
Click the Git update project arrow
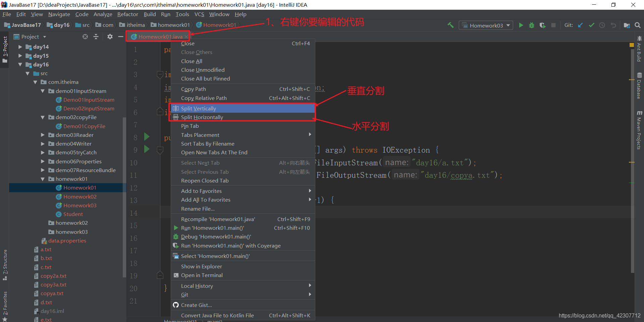(x=581, y=25)
